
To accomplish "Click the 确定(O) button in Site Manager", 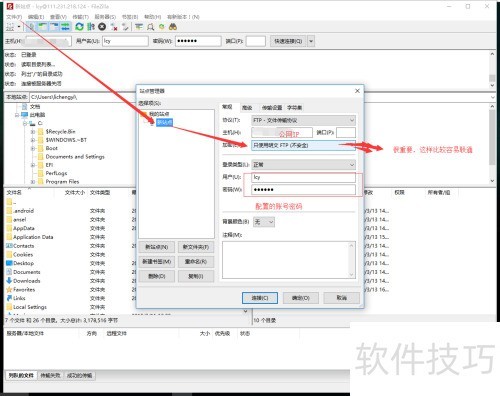I will coord(301,298).
